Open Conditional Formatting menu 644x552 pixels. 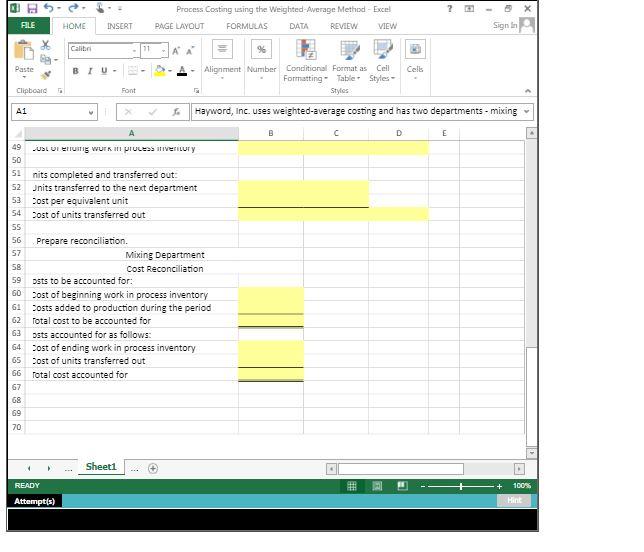306,61
